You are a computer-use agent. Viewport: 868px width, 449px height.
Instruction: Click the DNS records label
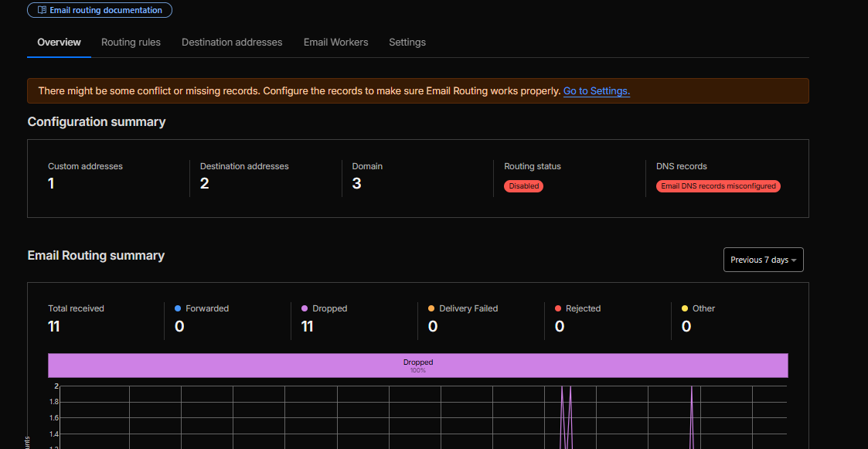(x=682, y=166)
